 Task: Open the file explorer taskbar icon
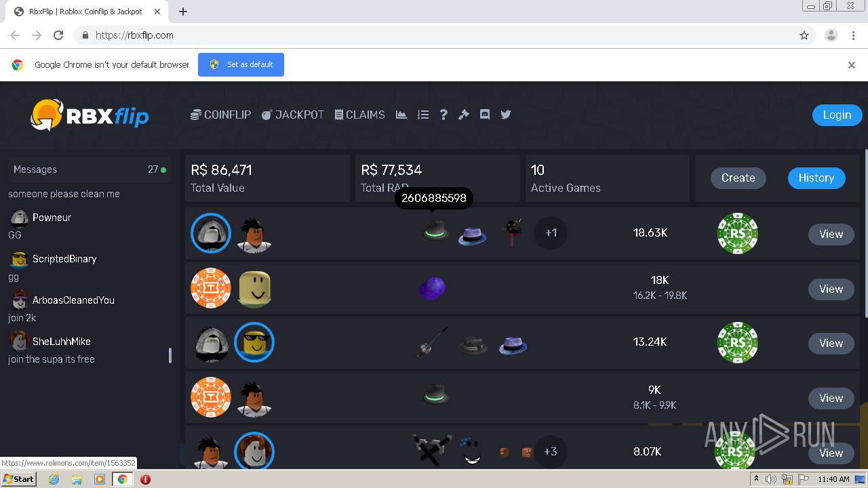coord(77,479)
